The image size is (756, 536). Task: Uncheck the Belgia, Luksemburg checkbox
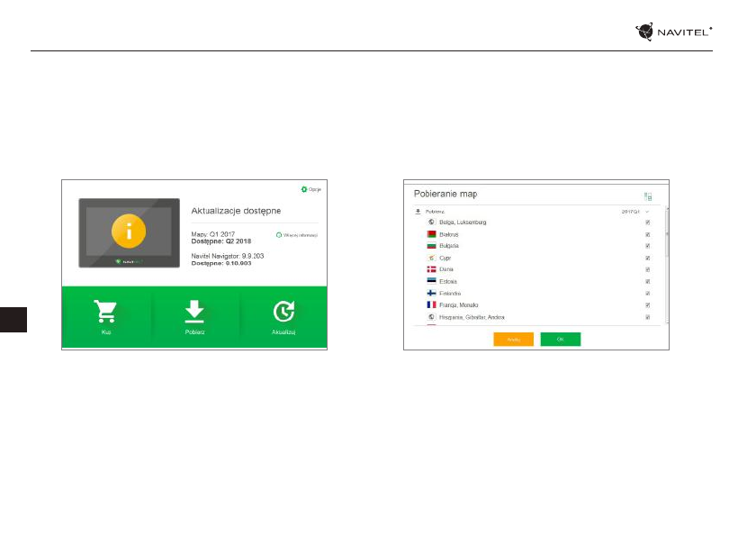[647, 223]
